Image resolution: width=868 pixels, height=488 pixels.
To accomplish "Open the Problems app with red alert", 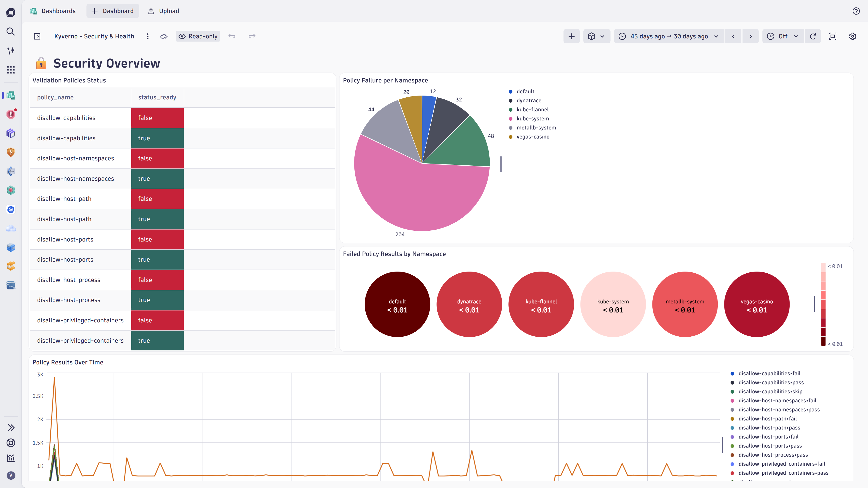I will (11, 114).
